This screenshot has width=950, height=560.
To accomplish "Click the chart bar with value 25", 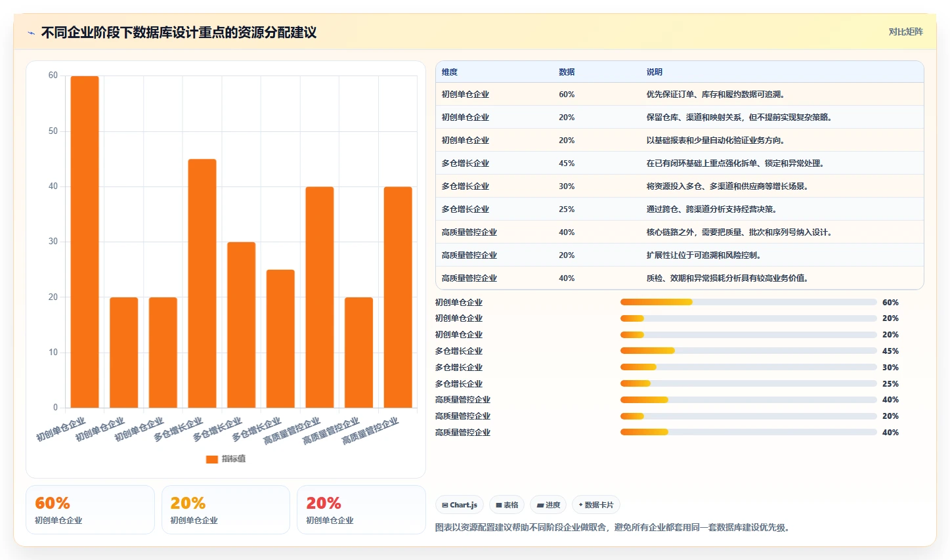I will click(x=280, y=339).
